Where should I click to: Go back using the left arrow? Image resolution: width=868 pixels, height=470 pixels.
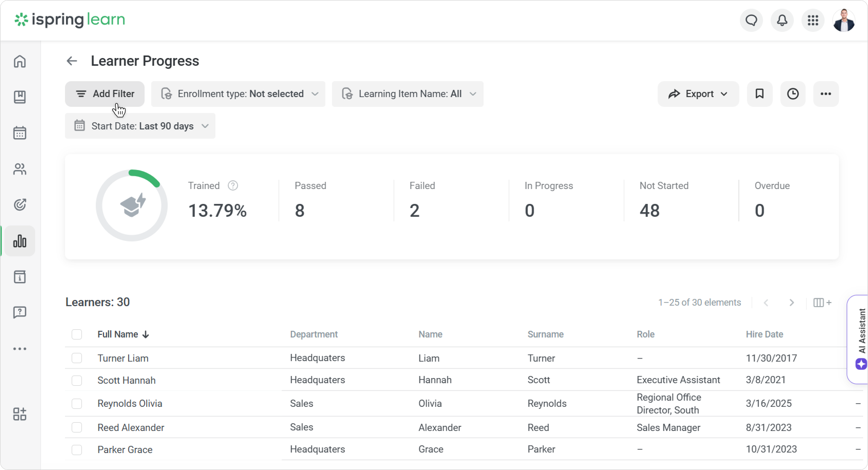72,61
